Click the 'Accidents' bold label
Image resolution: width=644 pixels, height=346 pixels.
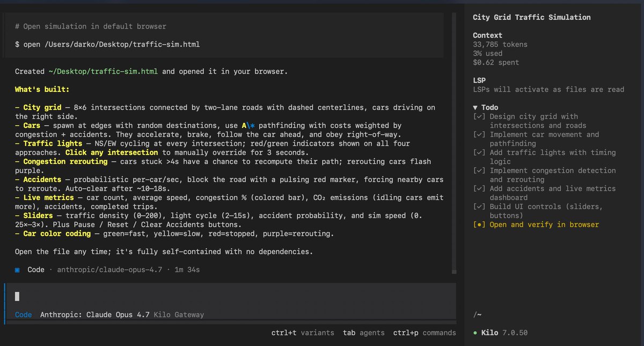pyautogui.click(x=42, y=179)
